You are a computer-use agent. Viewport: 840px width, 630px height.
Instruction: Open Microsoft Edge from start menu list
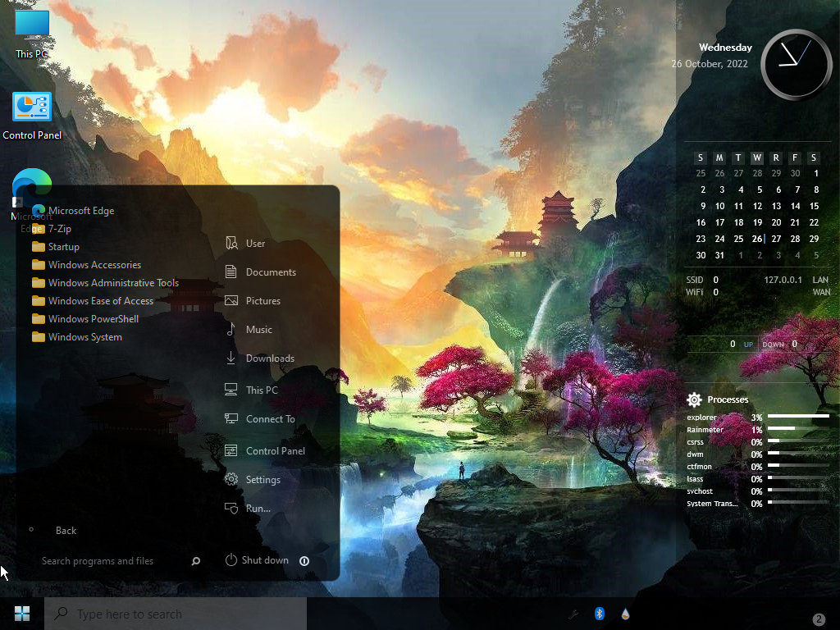coord(73,211)
